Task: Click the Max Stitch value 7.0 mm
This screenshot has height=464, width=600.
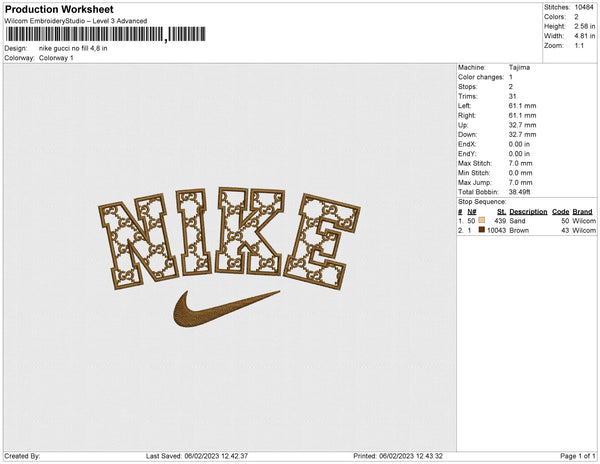Action: pos(520,163)
